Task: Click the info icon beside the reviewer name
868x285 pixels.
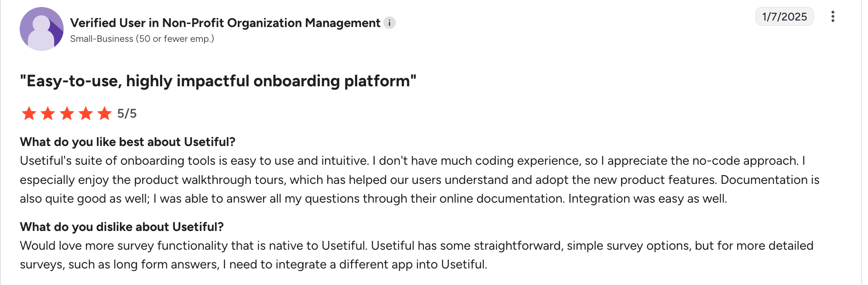Action: coord(390,23)
